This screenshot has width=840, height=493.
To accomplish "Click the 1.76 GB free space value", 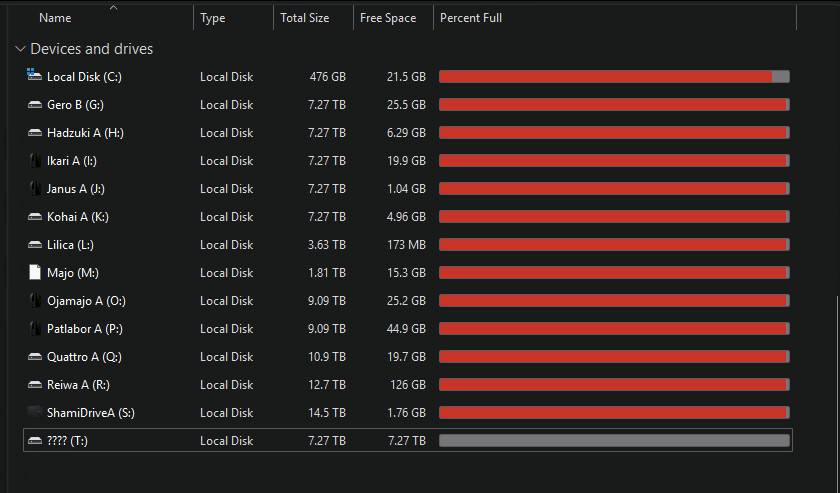I will pos(406,413).
